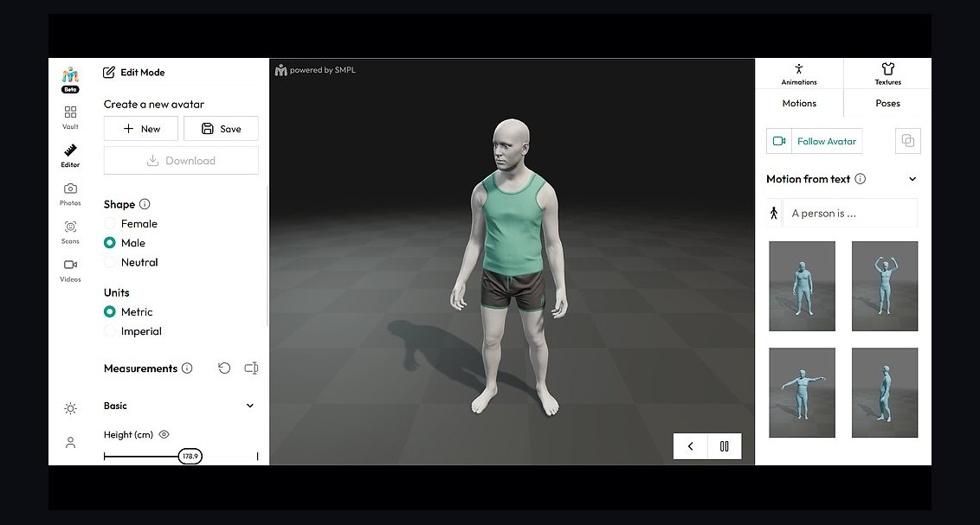The height and width of the screenshot is (525, 980).
Task: Click the measurements ruler toggle icon
Action: [x=251, y=368]
